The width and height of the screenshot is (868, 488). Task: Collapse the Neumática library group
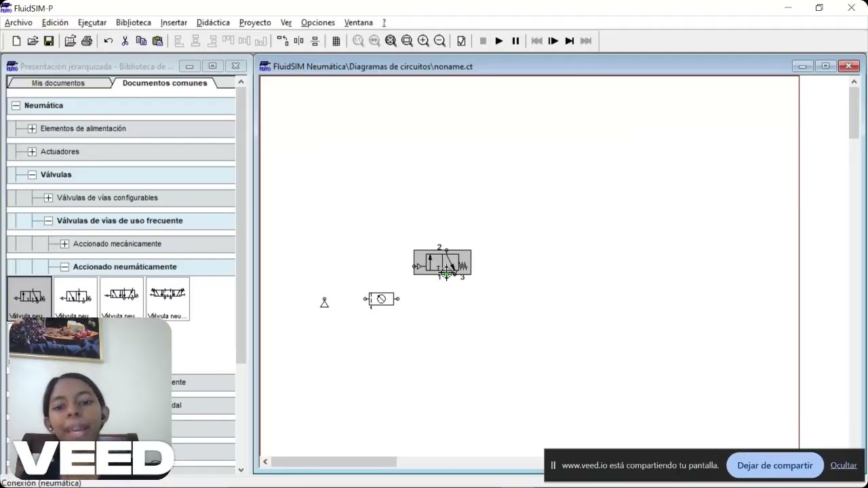[x=16, y=106]
